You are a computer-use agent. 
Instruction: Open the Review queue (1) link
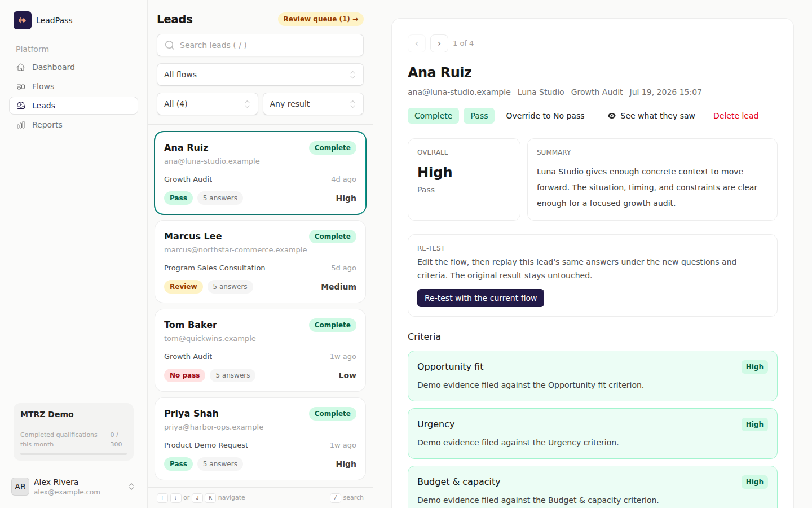click(321, 19)
